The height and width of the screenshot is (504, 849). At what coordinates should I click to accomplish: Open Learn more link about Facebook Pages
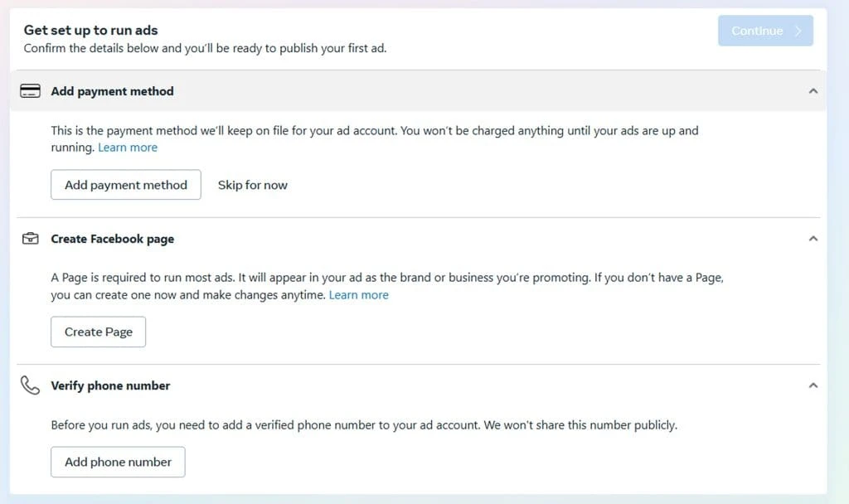point(358,295)
